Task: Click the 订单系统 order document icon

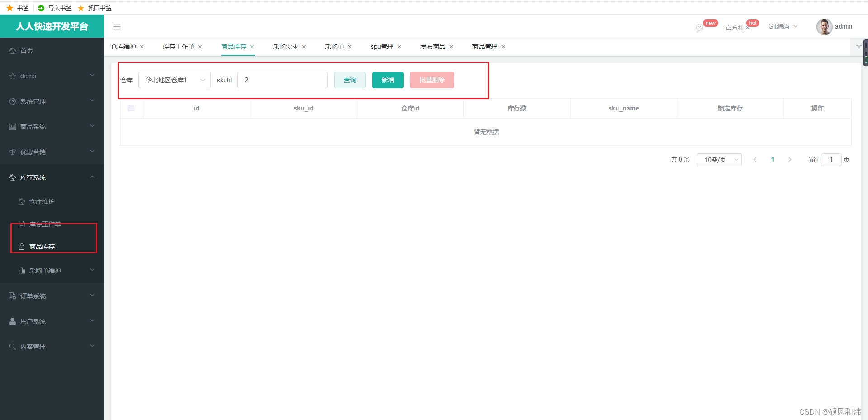Action: point(12,296)
